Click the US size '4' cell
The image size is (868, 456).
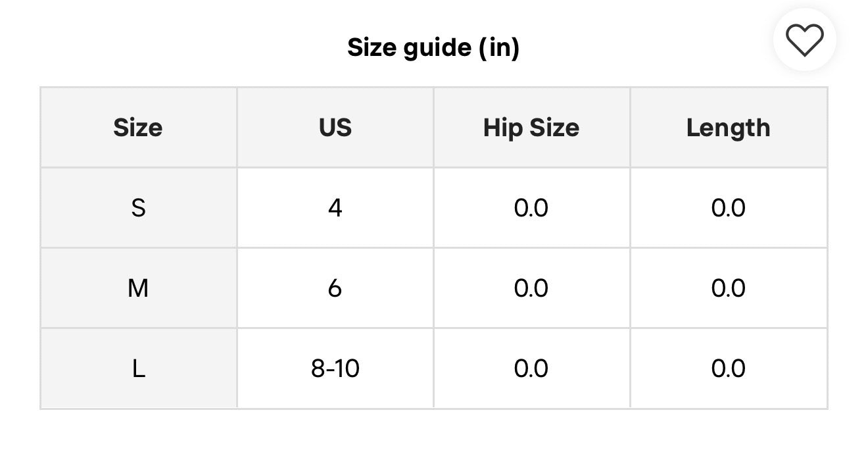[x=335, y=208]
